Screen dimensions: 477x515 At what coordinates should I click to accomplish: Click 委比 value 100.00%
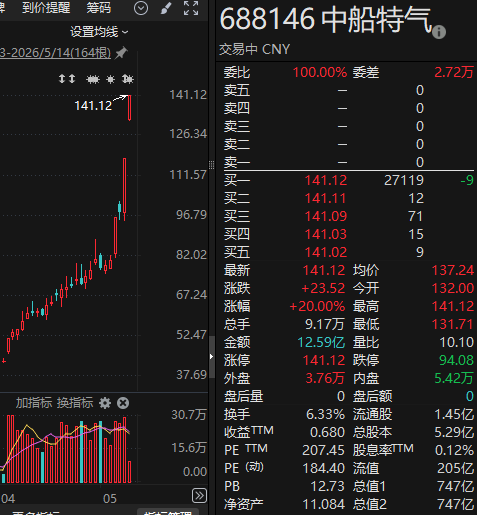coord(320,72)
